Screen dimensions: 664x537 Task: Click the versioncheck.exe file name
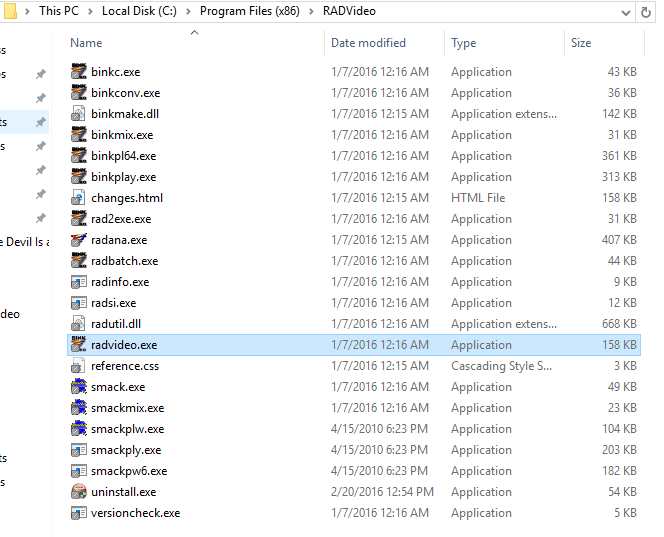click(x=136, y=513)
